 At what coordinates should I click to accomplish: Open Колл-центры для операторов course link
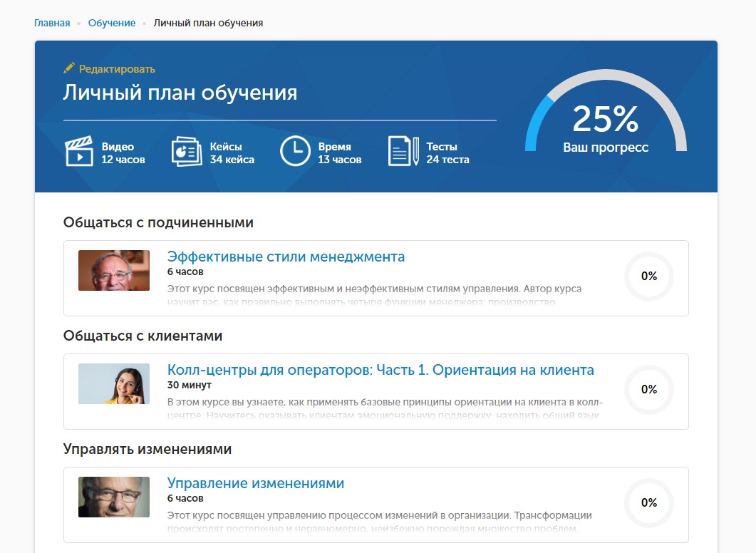380,370
